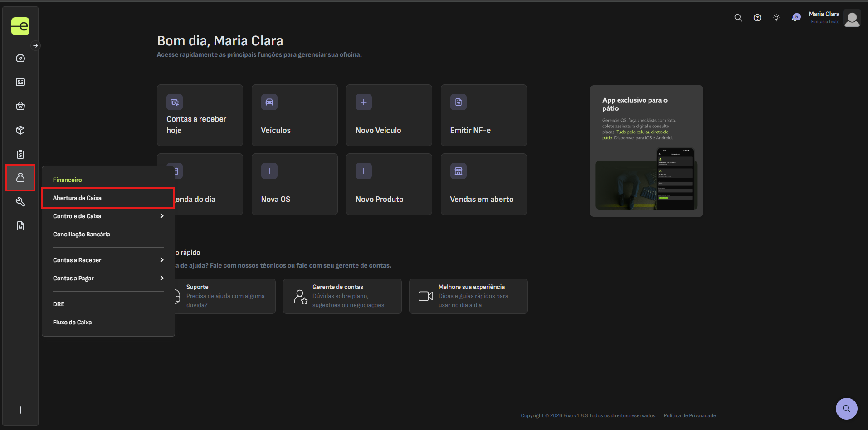
Task: Open the Política de Privacidade link
Action: coord(690,415)
